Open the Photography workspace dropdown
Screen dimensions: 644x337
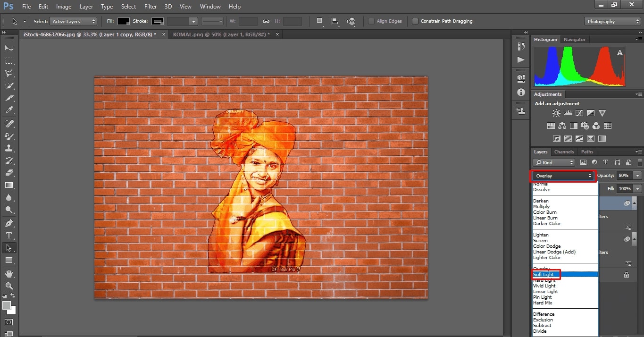pyautogui.click(x=612, y=21)
